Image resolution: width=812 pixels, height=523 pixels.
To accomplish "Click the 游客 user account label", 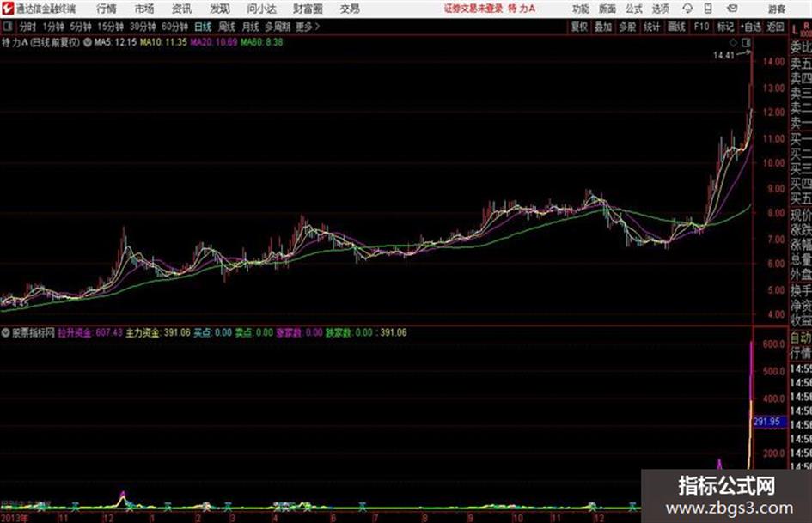I will click(x=776, y=9).
